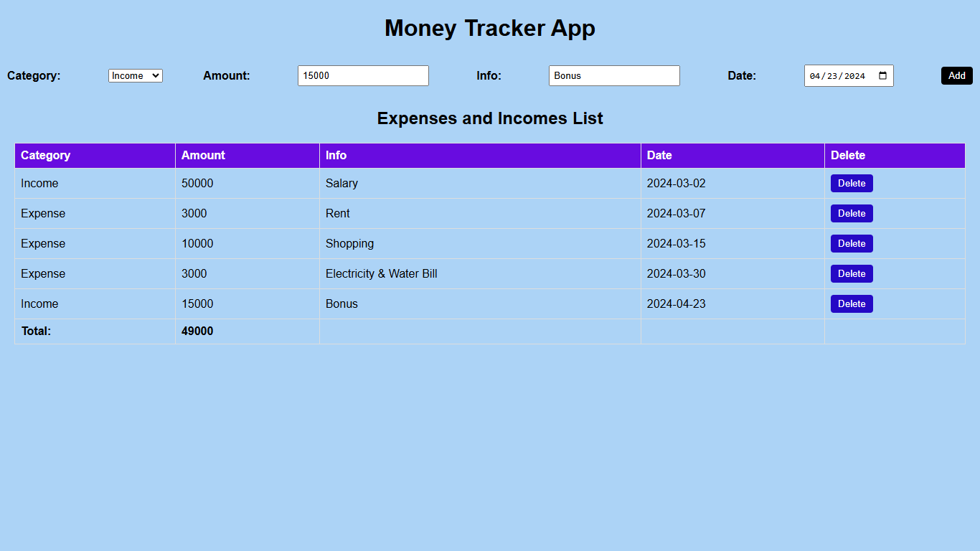Click the Income cell in Salary row
Viewport: 980px width, 551px height.
coord(95,184)
